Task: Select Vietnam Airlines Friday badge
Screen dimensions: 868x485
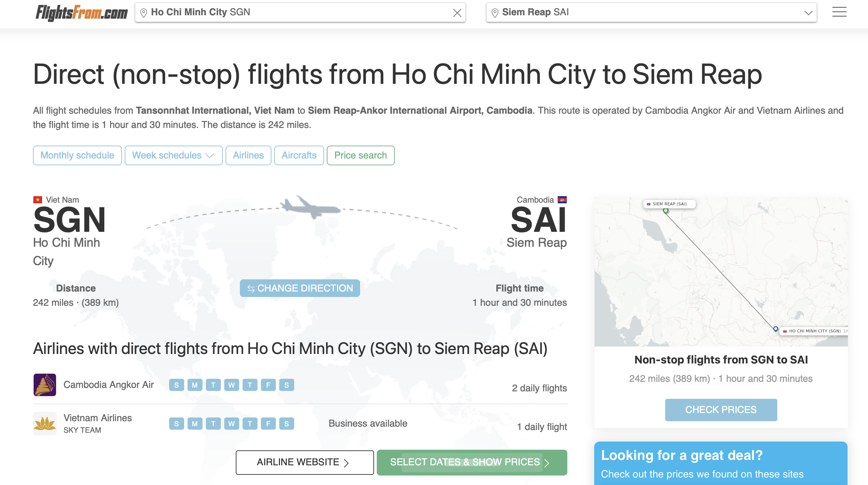Action: pyautogui.click(x=268, y=424)
